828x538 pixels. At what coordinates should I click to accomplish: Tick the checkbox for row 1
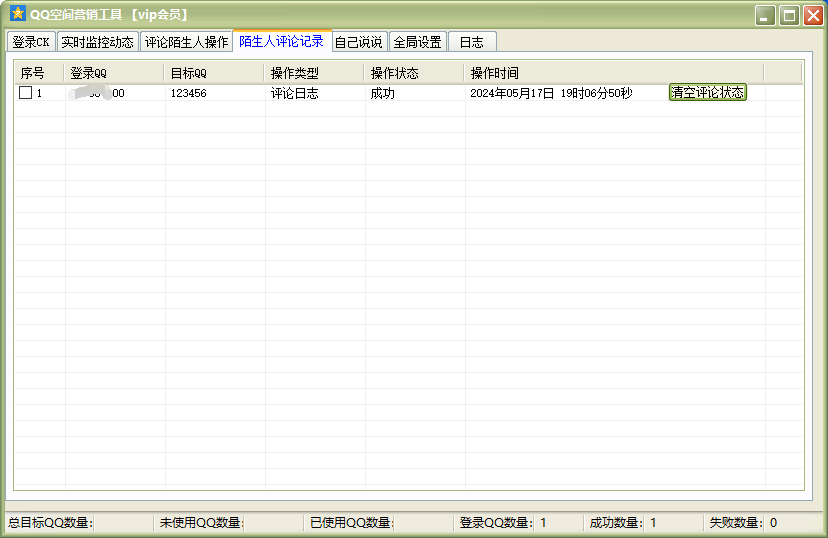pyautogui.click(x=25, y=93)
